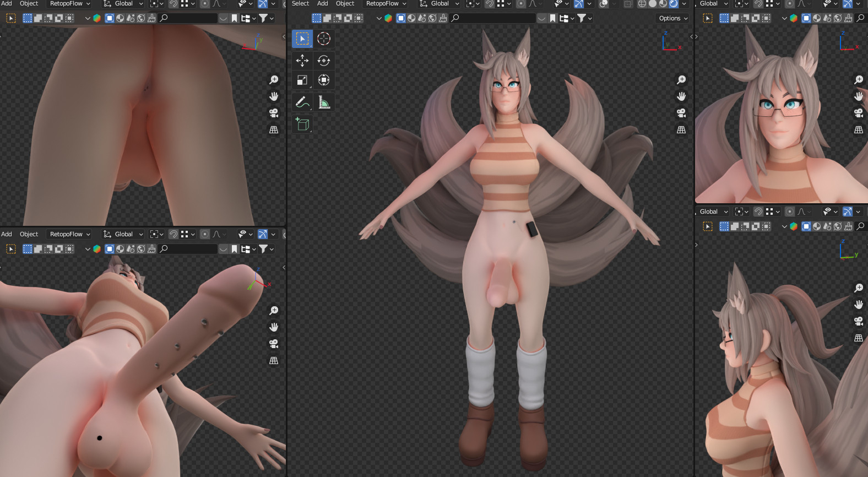
Task: Select the Select Box tool in center toolbar
Action: [302, 39]
